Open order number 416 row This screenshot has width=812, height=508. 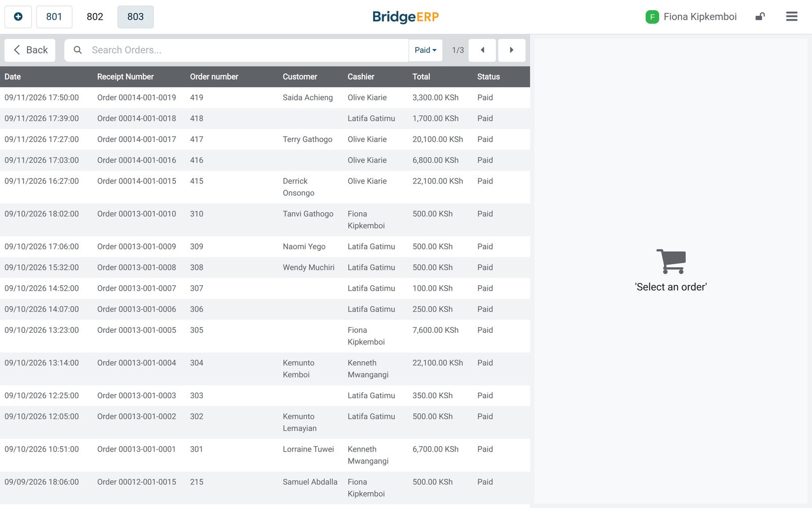[265, 160]
